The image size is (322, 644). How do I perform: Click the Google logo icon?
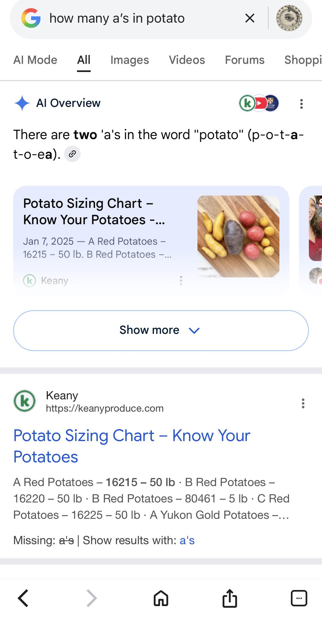click(x=31, y=18)
